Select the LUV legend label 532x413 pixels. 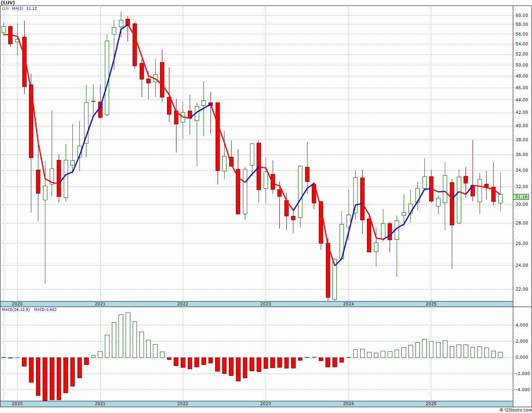pyautogui.click(x=5, y=8)
